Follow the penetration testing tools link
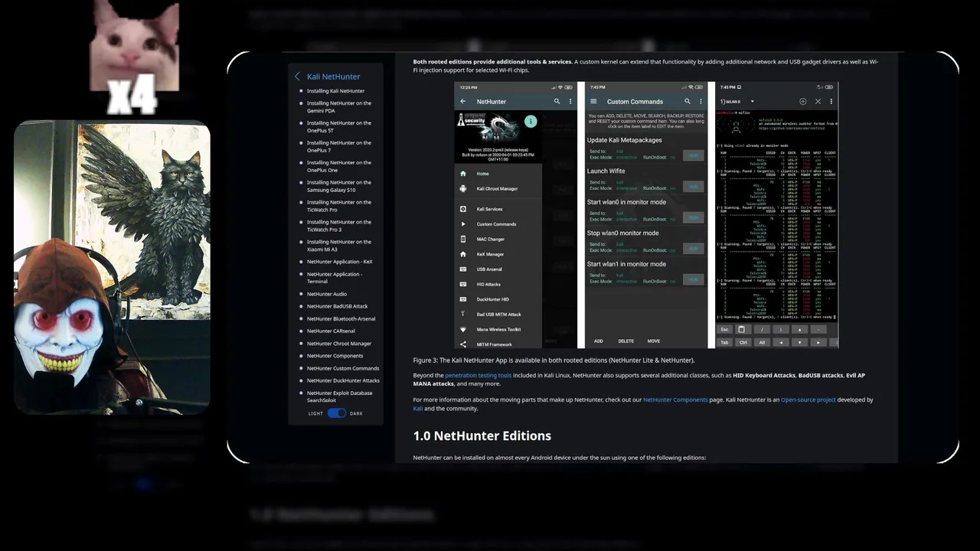 coord(478,376)
